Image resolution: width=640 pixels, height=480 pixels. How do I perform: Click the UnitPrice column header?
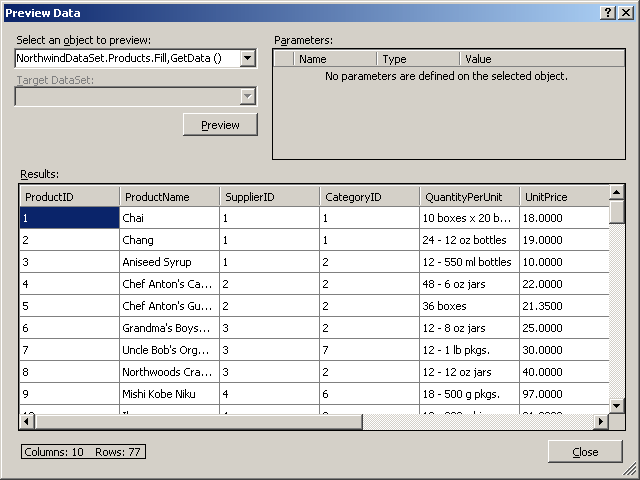coord(563,197)
